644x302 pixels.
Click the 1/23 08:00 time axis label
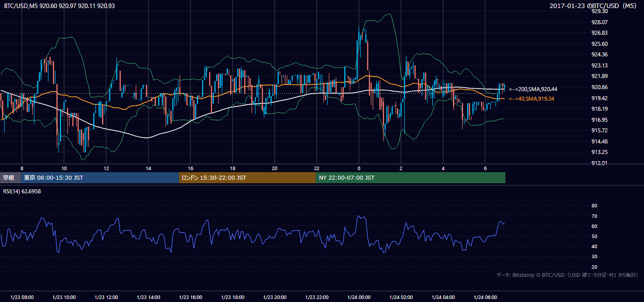22,297
